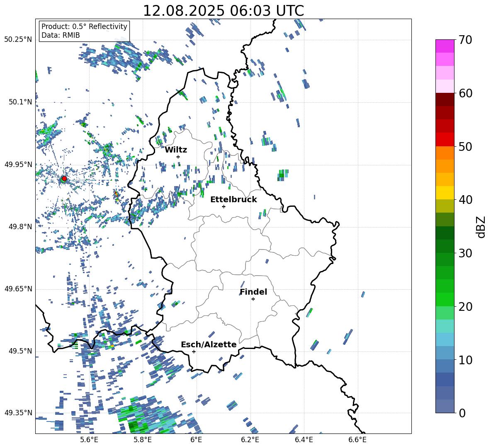Pick the olive colorbar swatch just below 40
This screenshot has height=448, width=491.
(445, 206)
